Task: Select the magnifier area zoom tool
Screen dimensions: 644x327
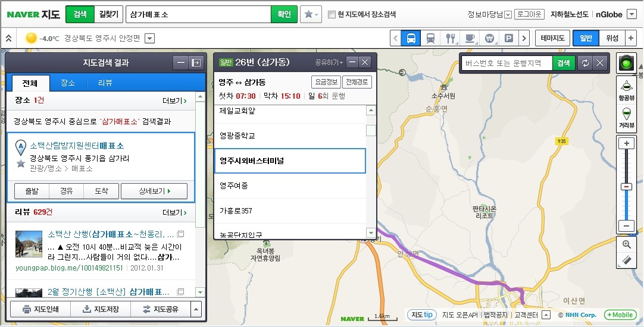Action: click(x=626, y=244)
